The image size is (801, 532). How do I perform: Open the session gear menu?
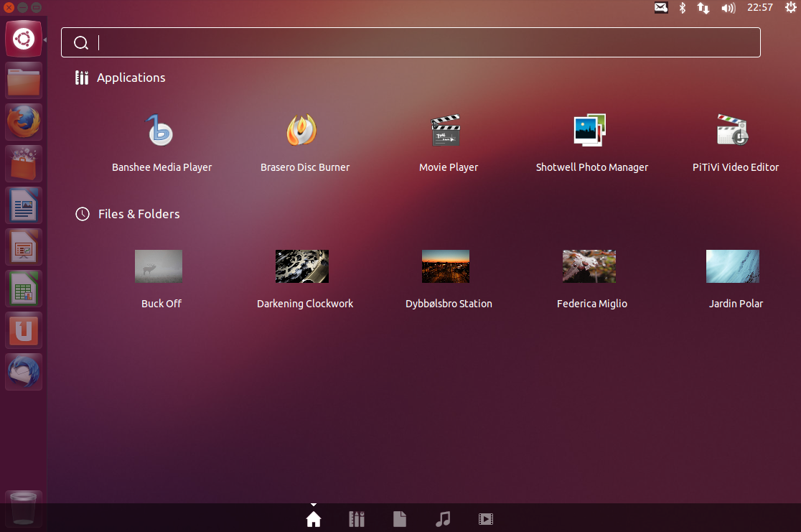point(790,8)
